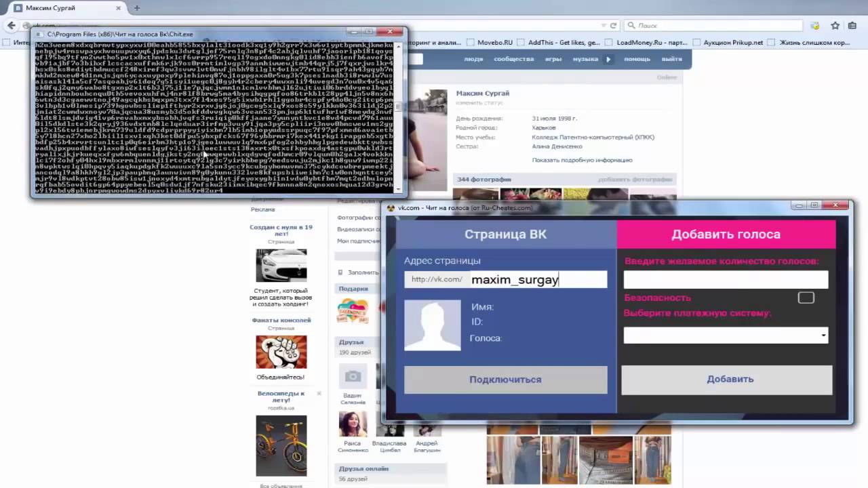Image resolution: width=868 pixels, height=488 pixels.
Task: Switch to the Добавить голоса tab
Action: pos(726,235)
